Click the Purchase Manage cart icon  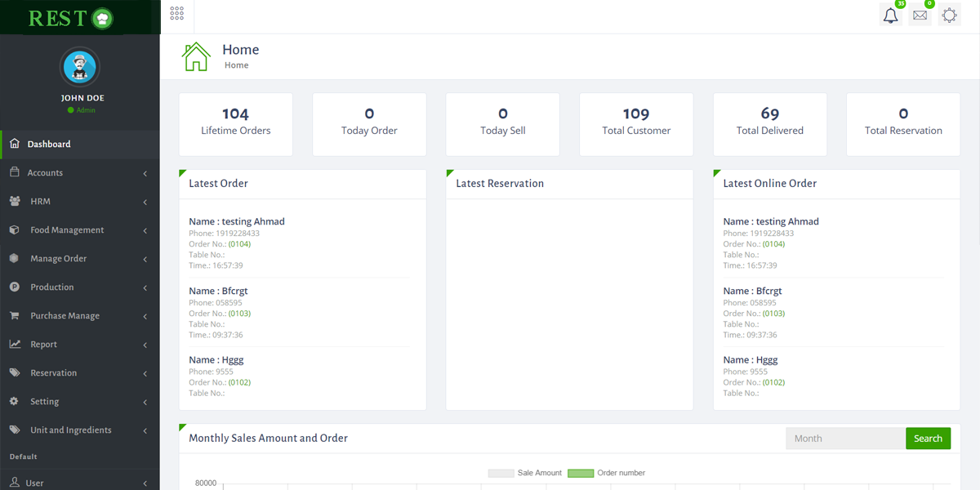click(x=15, y=316)
